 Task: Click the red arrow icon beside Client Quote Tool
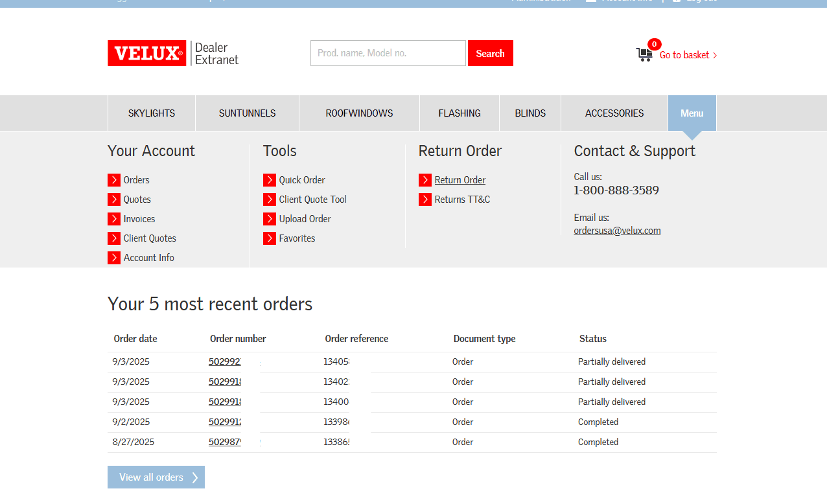(x=270, y=200)
